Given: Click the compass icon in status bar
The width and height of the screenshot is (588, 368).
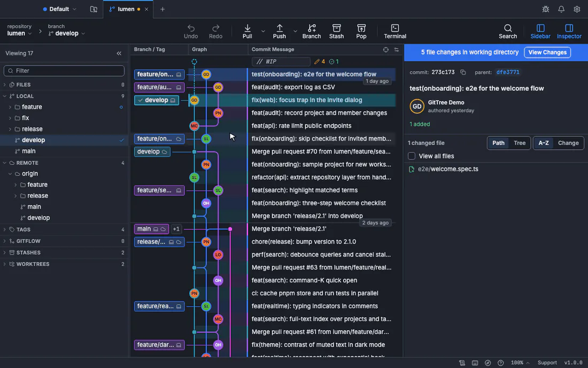Looking at the screenshot, I should coord(488,363).
